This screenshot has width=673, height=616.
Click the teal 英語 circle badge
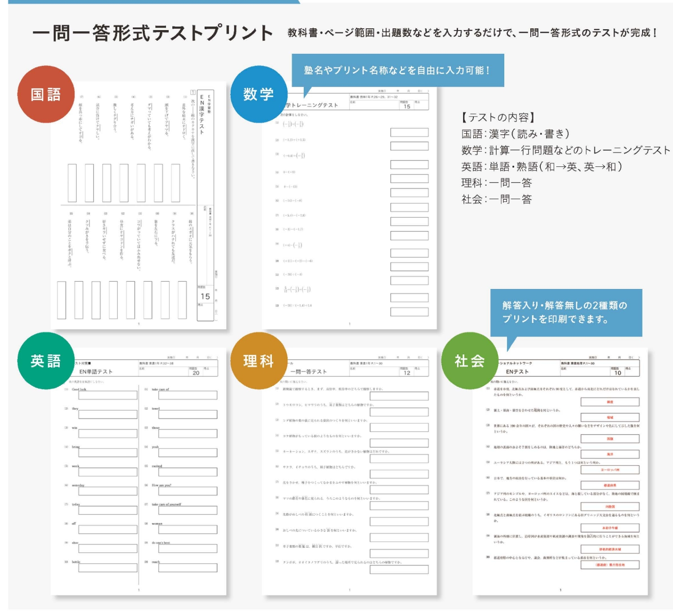[x=46, y=361]
